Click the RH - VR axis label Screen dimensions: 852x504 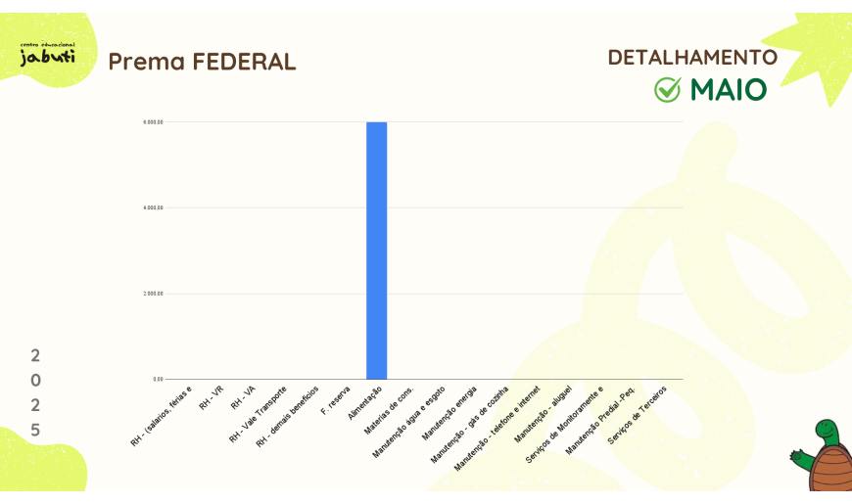(212, 396)
